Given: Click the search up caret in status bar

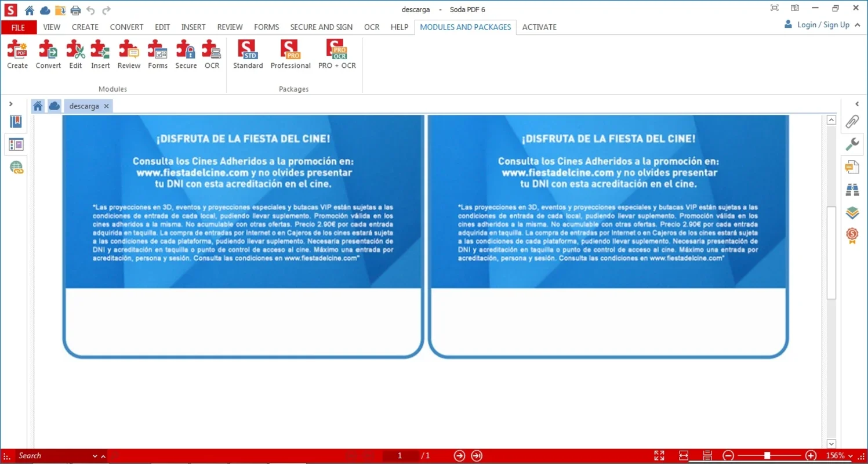Looking at the screenshot, I should tap(103, 456).
